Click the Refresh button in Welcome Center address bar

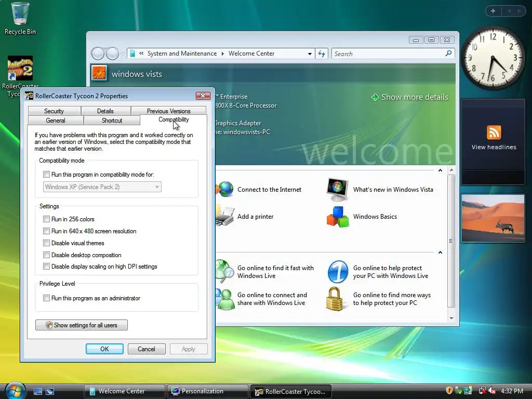pyautogui.click(x=321, y=54)
